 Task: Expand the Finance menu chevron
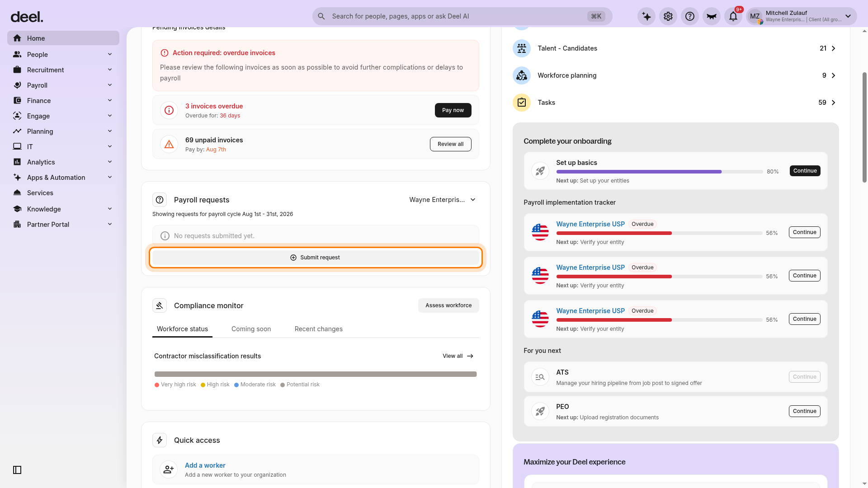[x=110, y=100]
